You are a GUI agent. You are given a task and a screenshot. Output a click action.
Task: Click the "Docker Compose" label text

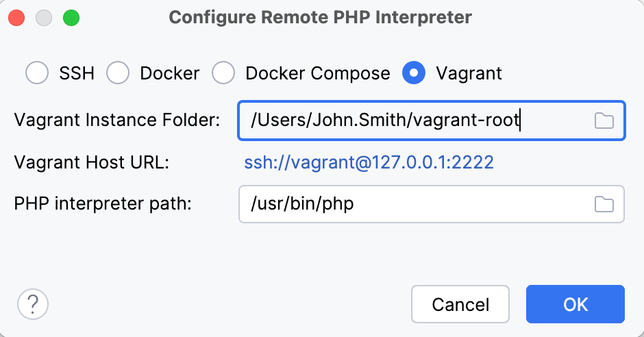[317, 73]
